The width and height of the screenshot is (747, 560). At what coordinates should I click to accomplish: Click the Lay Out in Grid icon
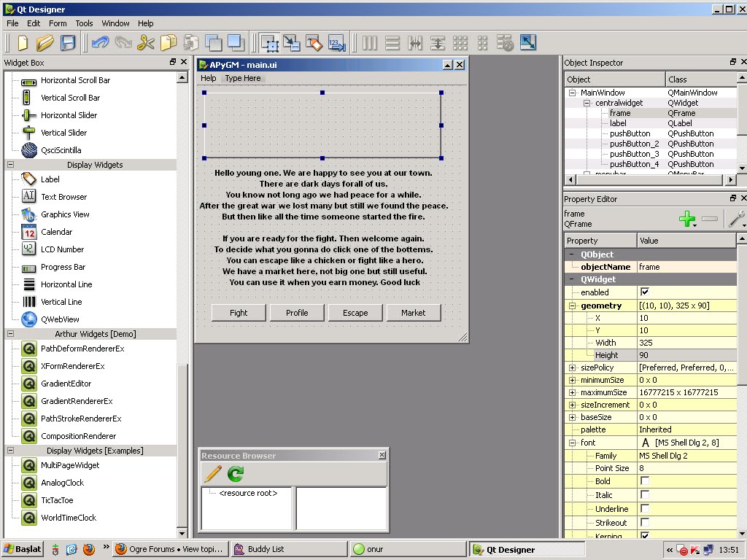click(460, 43)
